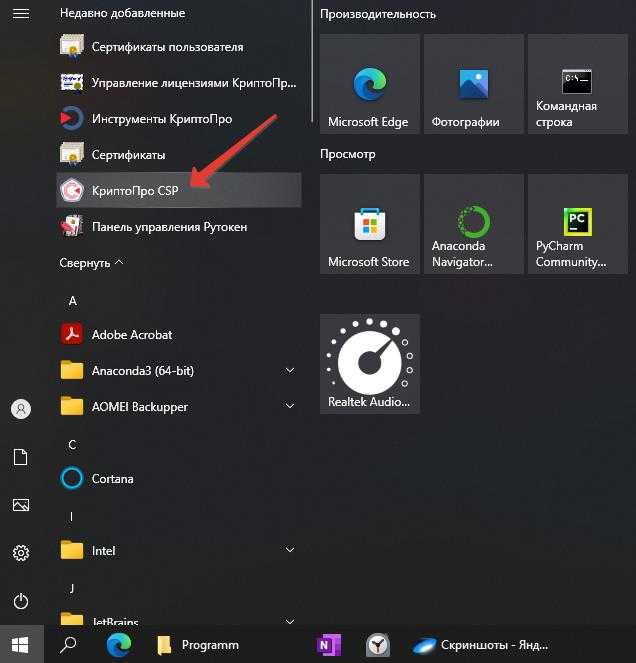Open the Realtek Audio tile

point(370,364)
